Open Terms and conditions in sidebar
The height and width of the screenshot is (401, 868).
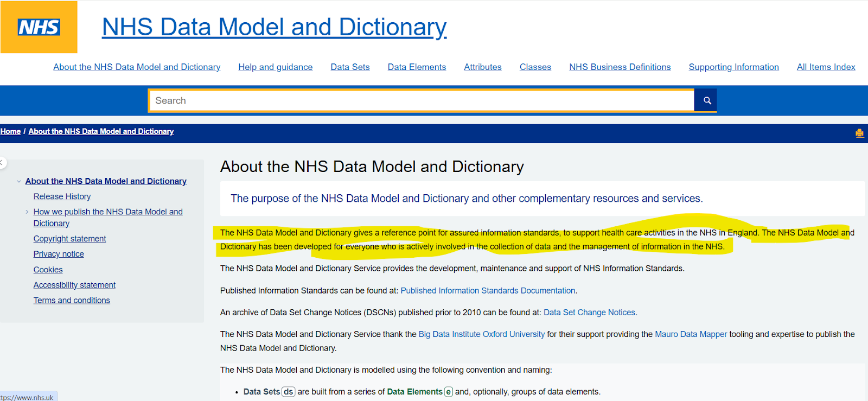[x=72, y=300]
